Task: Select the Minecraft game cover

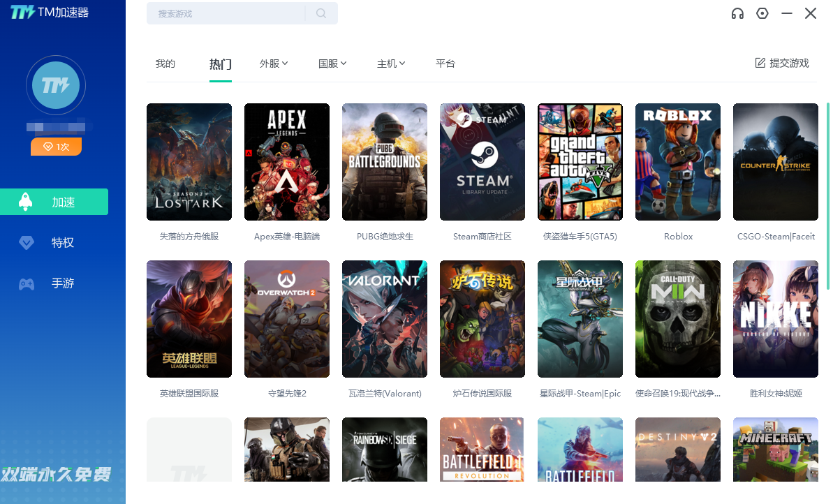Action: pyautogui.click(x=776, y=450)
